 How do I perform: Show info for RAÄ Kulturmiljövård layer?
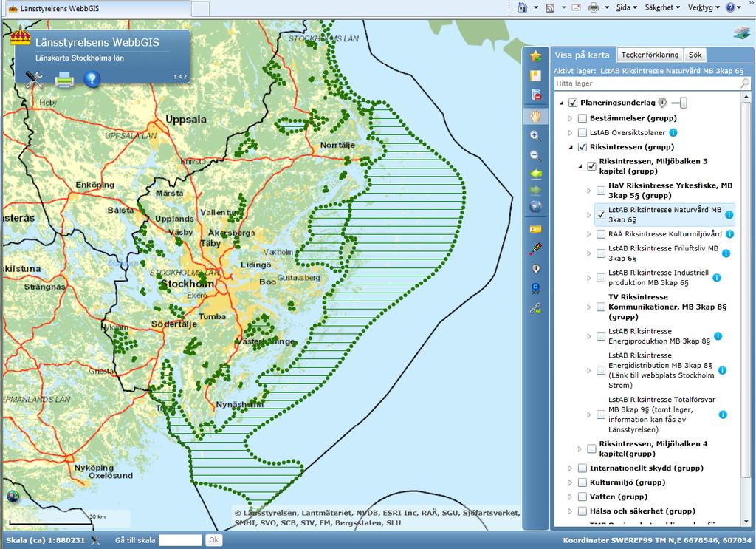click(730, 234)
